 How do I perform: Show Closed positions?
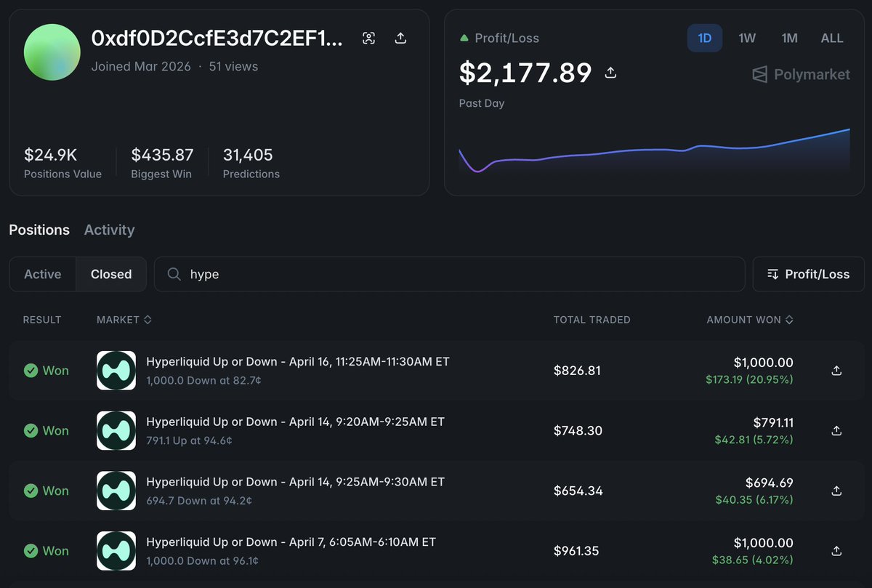(111, 274)
